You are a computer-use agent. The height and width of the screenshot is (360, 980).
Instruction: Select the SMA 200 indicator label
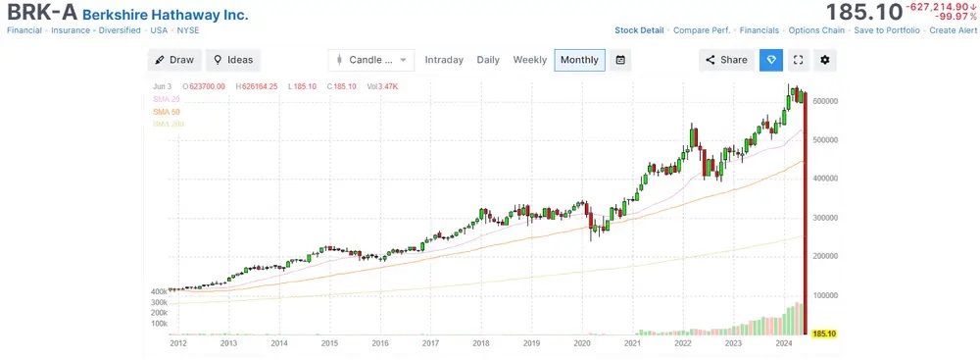pyautogui.click(x=169, y=124)
